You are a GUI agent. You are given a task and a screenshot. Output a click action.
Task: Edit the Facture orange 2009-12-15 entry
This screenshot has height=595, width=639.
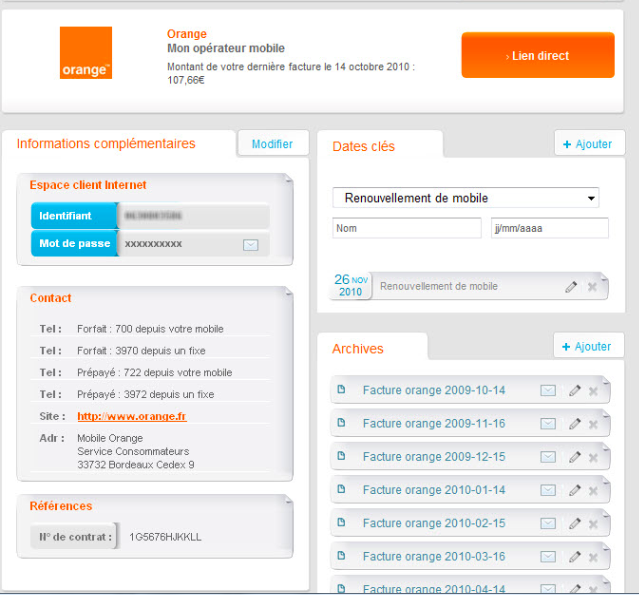pyautogui.click(x=574, y=457)
